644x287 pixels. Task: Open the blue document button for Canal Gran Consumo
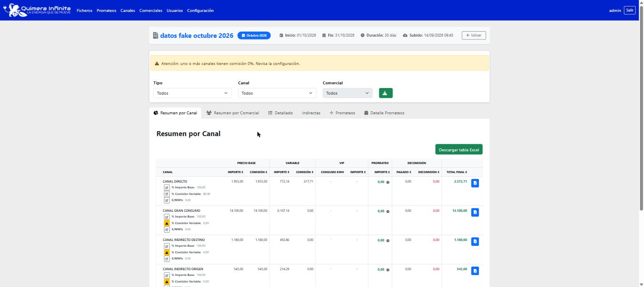click(475, 212)
